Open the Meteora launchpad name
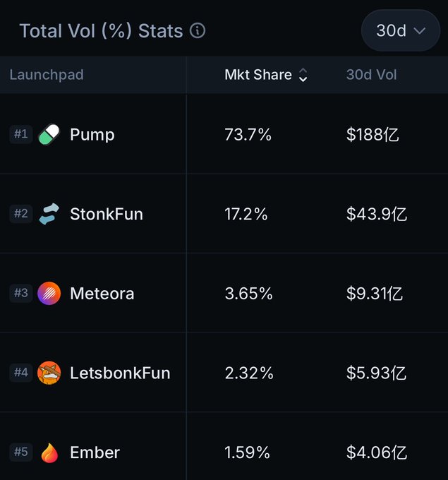The height and width of the screenshot is (480, 448). pos(102,293)
